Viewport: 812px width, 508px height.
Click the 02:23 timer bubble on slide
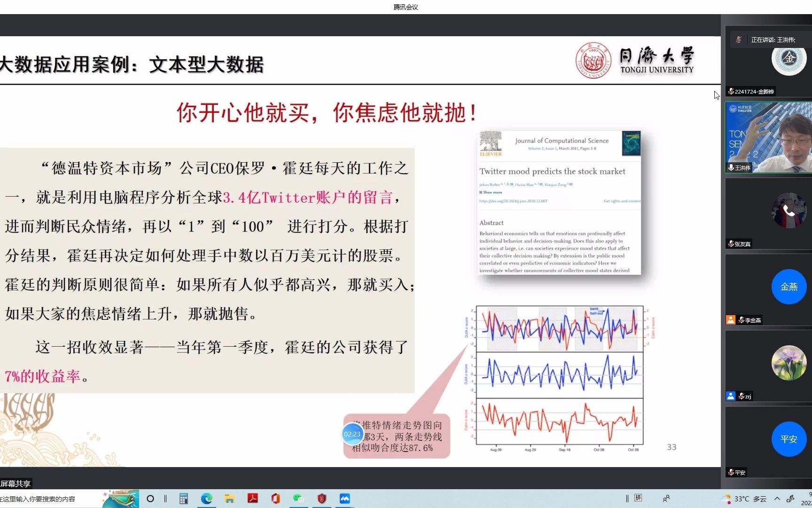tap(352, 434)
